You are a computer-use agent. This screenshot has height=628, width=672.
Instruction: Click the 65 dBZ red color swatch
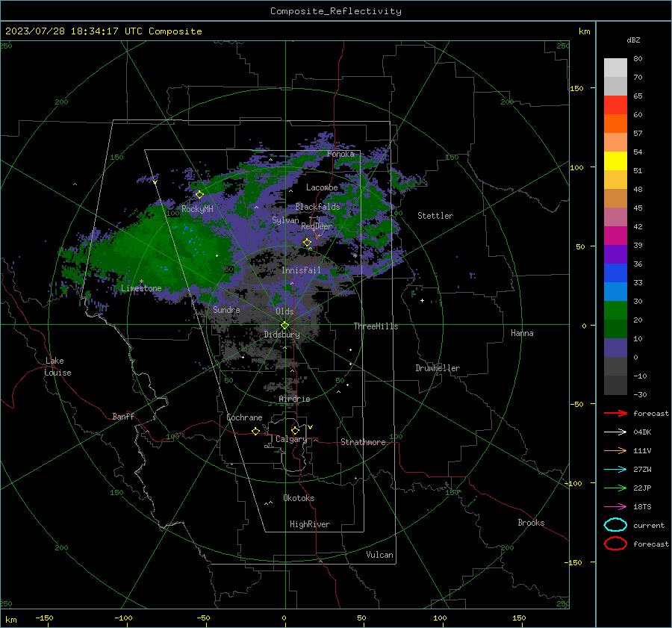pyautogui.click(x=615, y=105)
